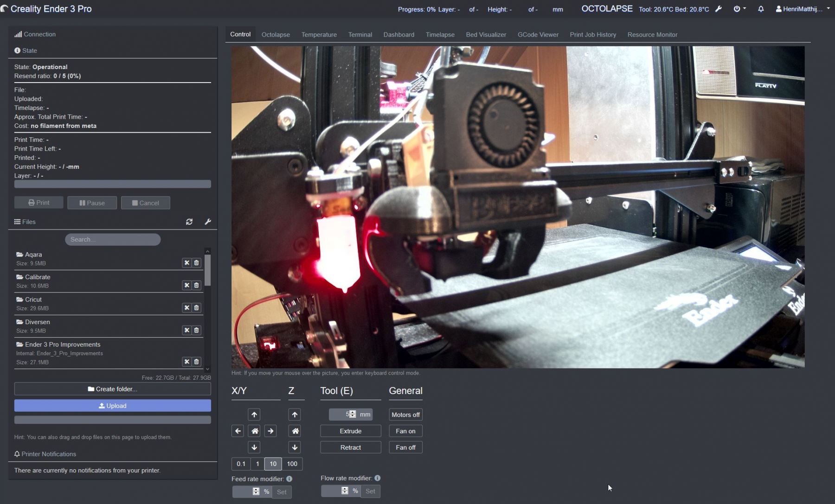
Task: Delete the Cricut folder
Action: click(197, 308)
